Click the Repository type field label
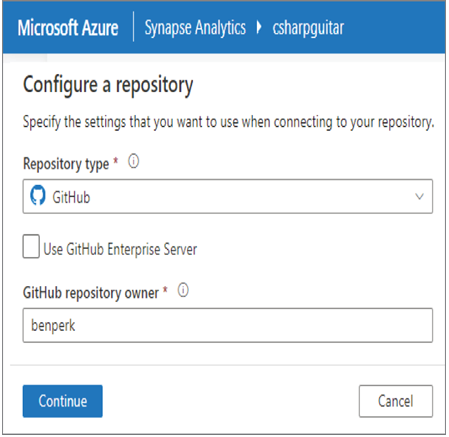449x437 pixels. point(66,164)
